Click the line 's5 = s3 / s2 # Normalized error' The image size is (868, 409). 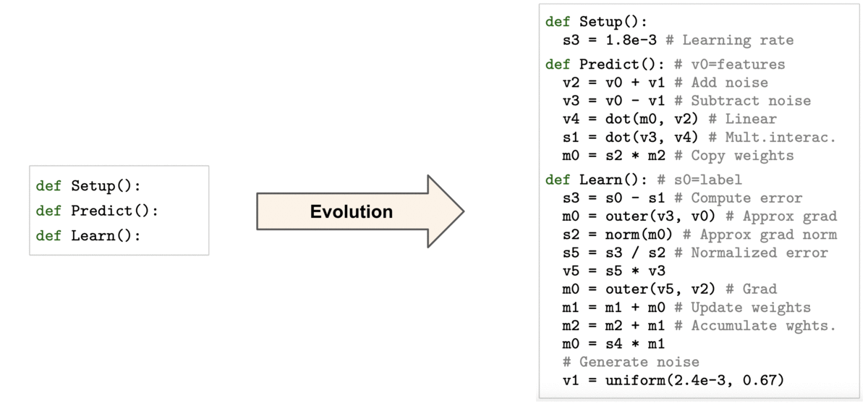pyautogui.click(x=695, y=252)
